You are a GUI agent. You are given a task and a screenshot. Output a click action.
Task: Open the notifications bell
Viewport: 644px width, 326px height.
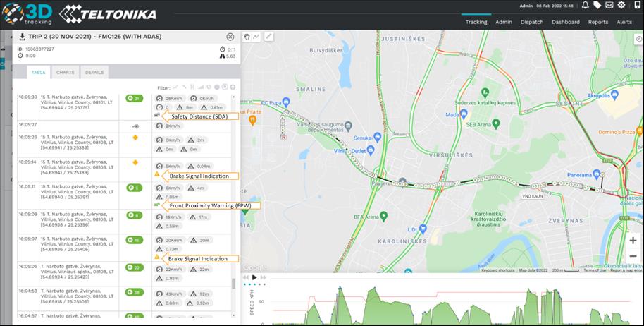click(x=585, y=6)
